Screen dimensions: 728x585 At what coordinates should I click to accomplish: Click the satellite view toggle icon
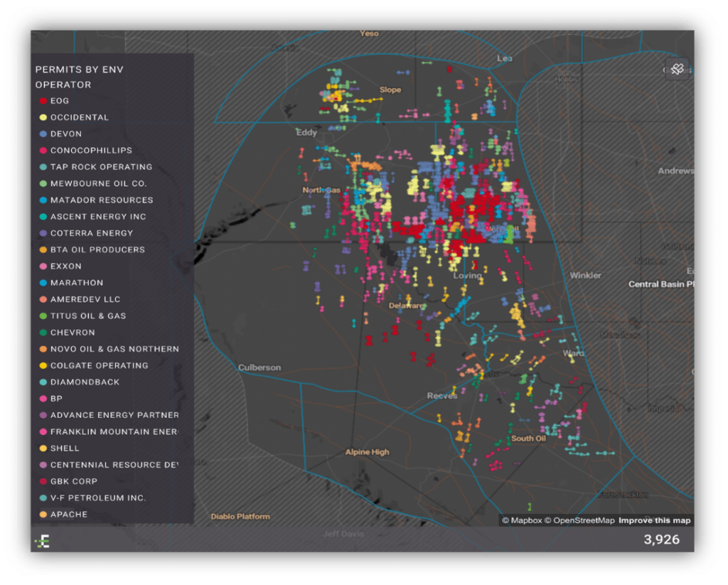[x=677, y=69]
